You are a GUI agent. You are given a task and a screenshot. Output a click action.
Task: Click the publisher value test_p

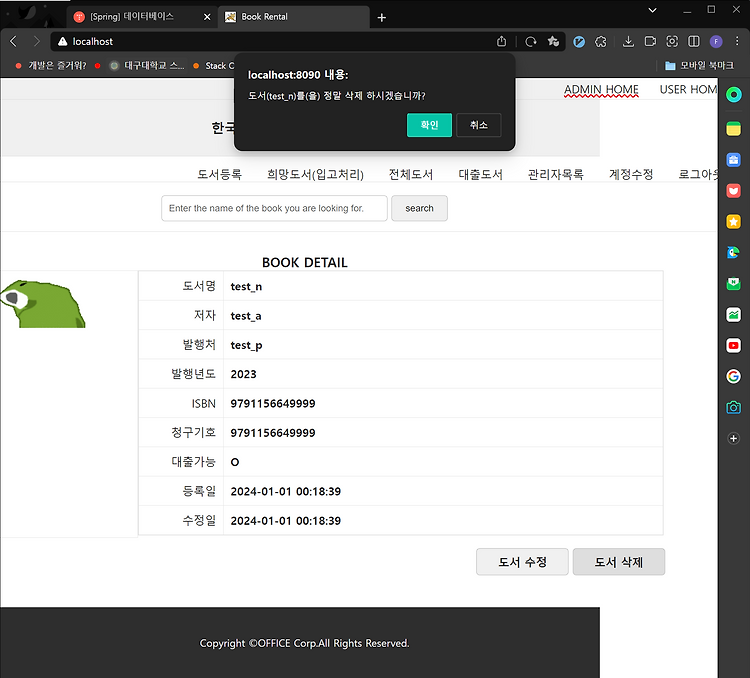(x=246, y=345)
